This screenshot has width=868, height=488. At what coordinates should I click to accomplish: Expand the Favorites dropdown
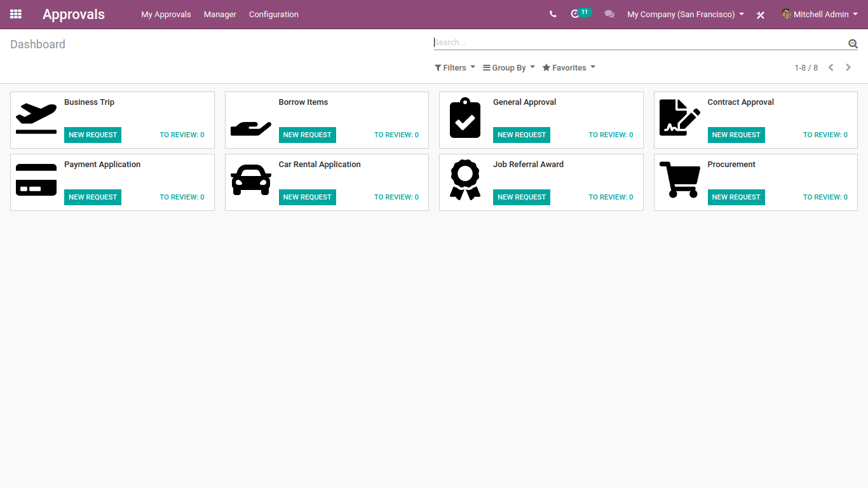569,67
